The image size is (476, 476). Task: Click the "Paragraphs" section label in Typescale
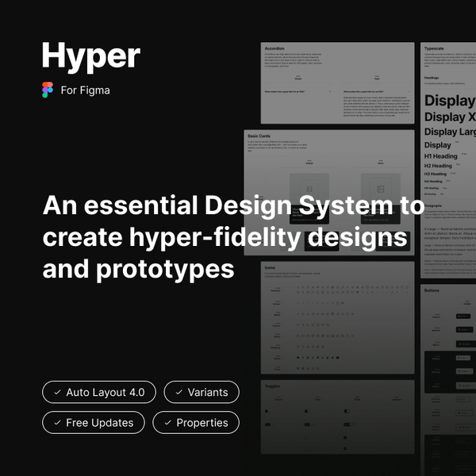pos(433,205)
